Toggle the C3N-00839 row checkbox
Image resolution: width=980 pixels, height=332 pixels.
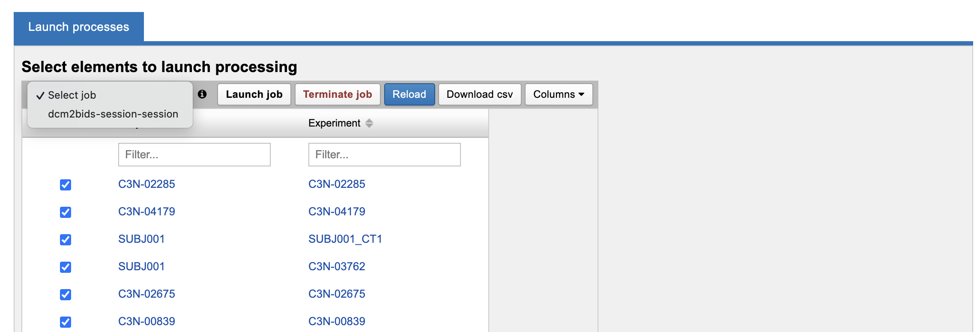click(x=66, y=322)
